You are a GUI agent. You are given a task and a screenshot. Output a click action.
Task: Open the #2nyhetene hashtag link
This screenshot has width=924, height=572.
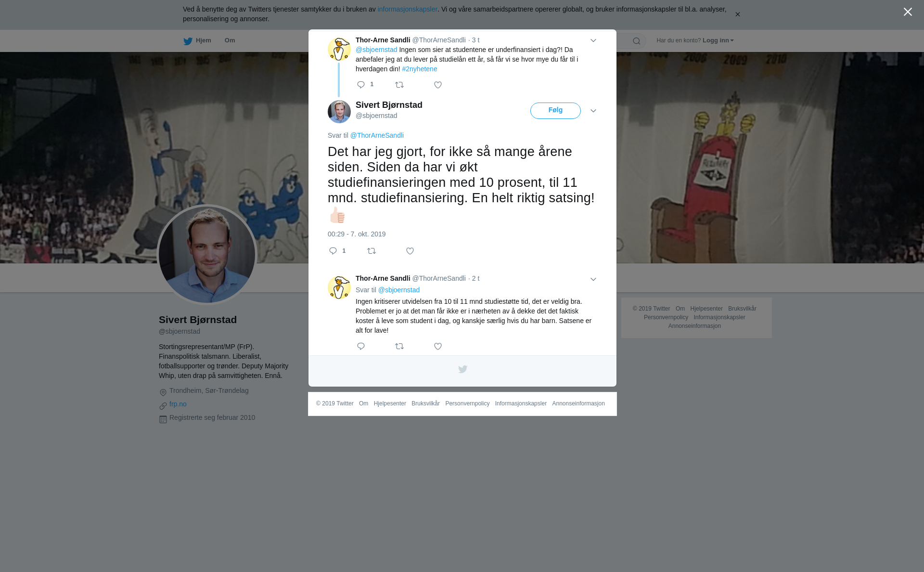[x=420, y=69]
